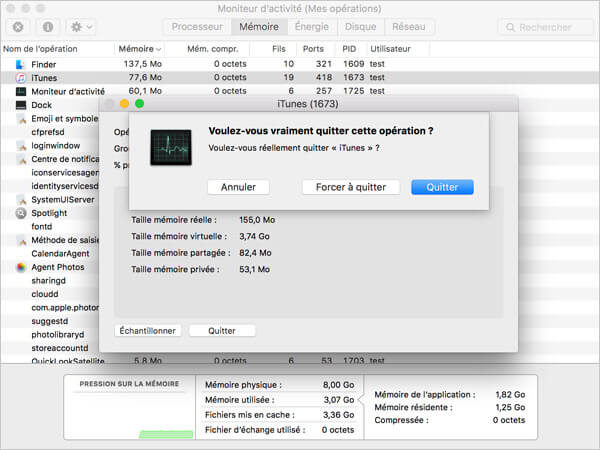Viewport: 600px width, 450px height.
Task: Click the Spotlight process icon
Action: [21, 213]
